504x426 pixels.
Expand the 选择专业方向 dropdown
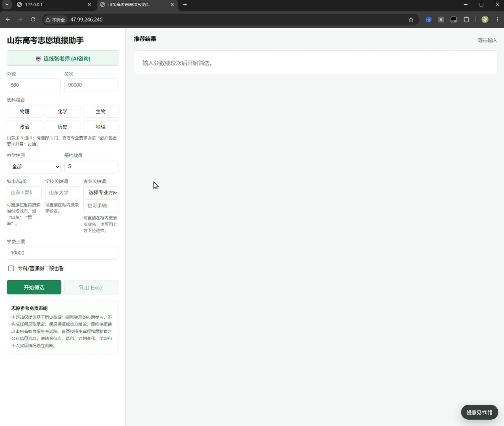[x=101, y=193]
